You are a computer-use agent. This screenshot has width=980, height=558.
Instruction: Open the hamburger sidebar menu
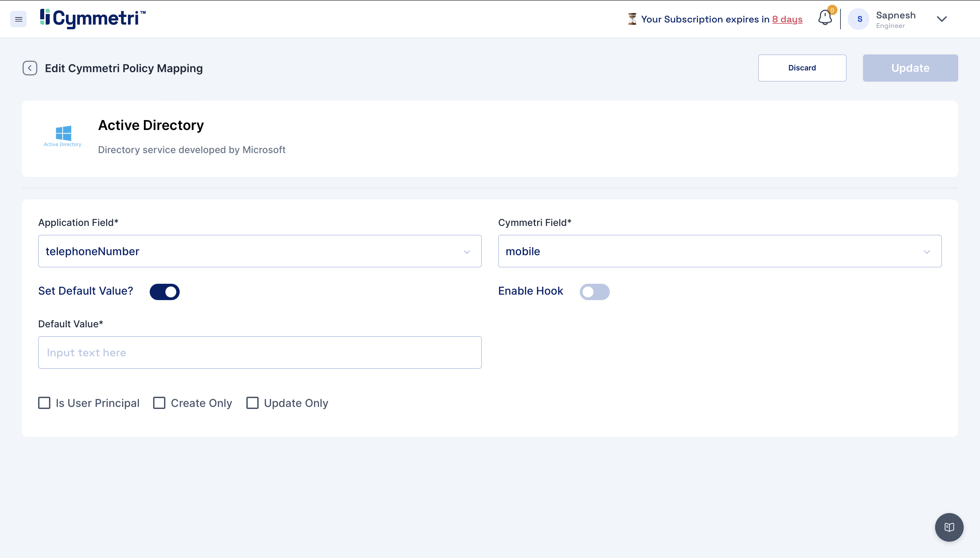[18, 19]
